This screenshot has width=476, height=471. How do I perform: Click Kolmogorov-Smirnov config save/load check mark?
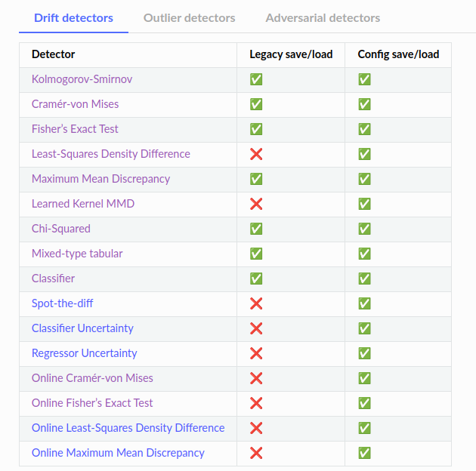click(365, 79)
